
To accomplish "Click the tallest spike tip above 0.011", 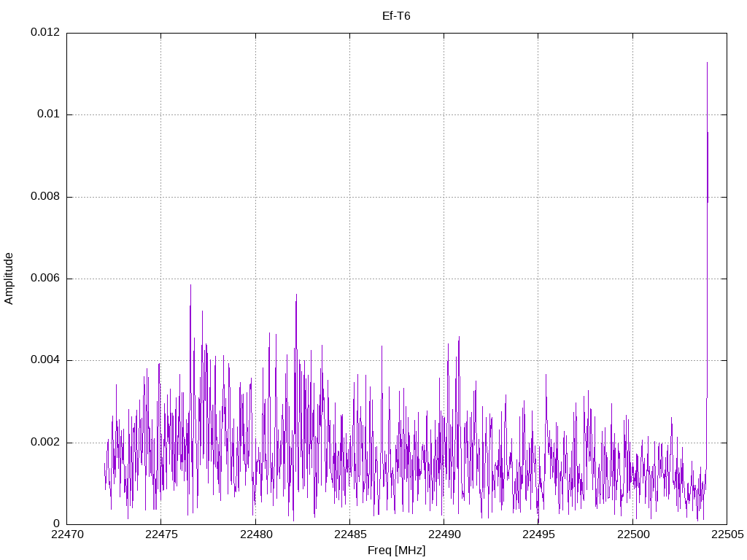I will [707, 63].
